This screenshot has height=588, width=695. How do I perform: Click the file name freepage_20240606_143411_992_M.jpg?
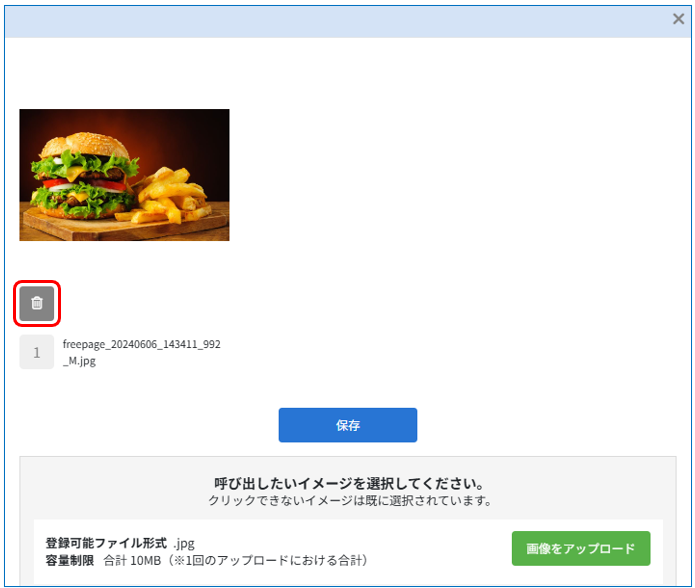point(141,352)
